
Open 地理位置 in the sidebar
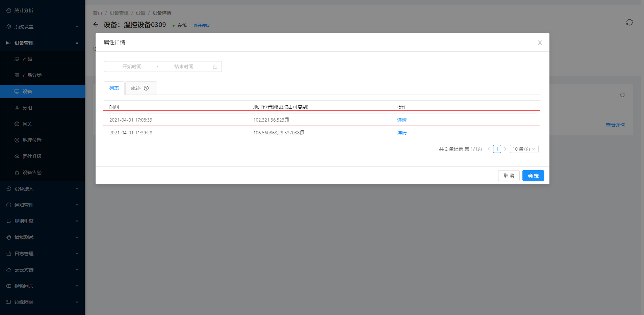point(32,140)
